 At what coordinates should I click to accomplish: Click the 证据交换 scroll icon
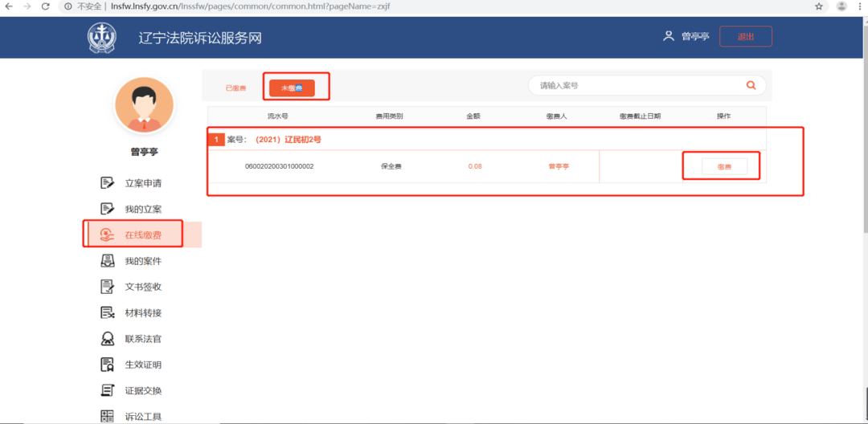pos(107,391)
